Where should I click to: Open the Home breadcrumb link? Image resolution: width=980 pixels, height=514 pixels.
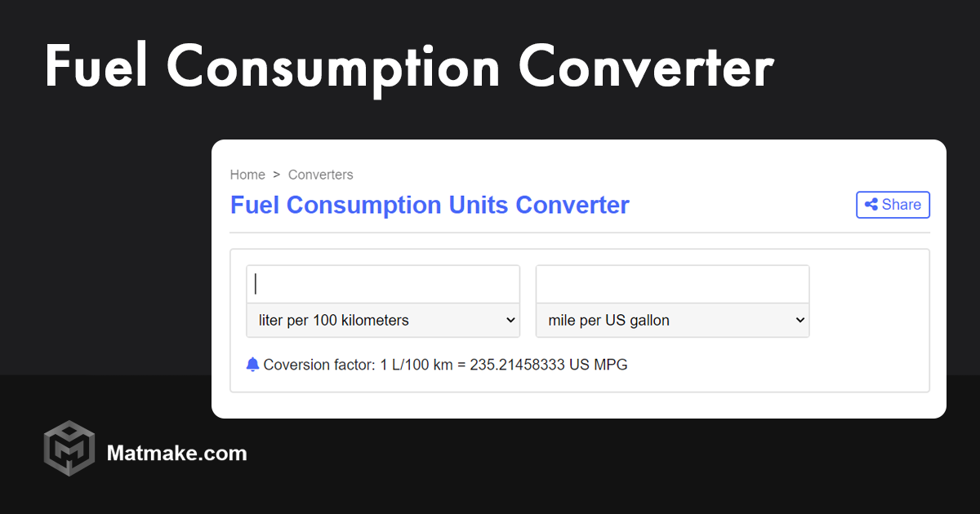247,175
